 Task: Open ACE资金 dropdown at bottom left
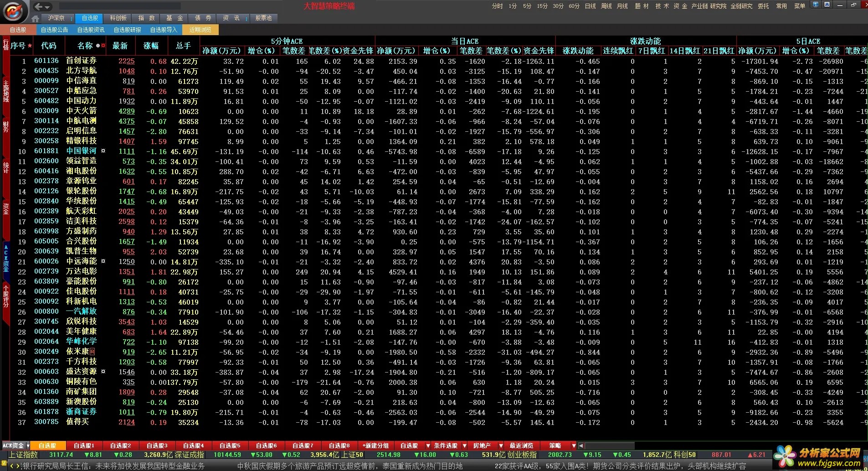pyautogui.click(x=28, y=445)
